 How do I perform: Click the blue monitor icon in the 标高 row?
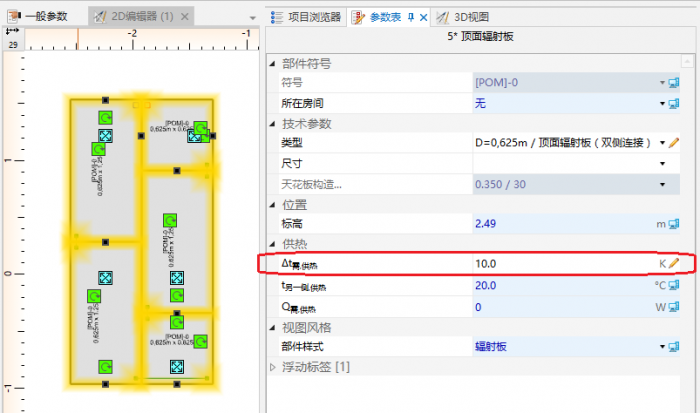click(674, 224)
